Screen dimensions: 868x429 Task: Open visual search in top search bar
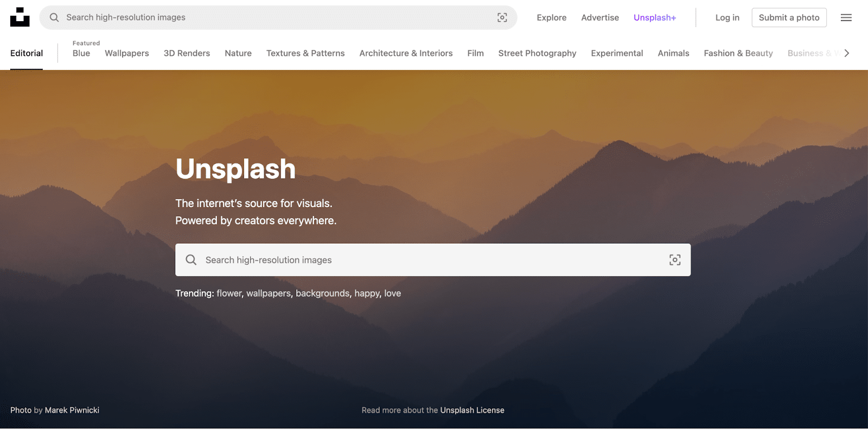pos(502,17)
